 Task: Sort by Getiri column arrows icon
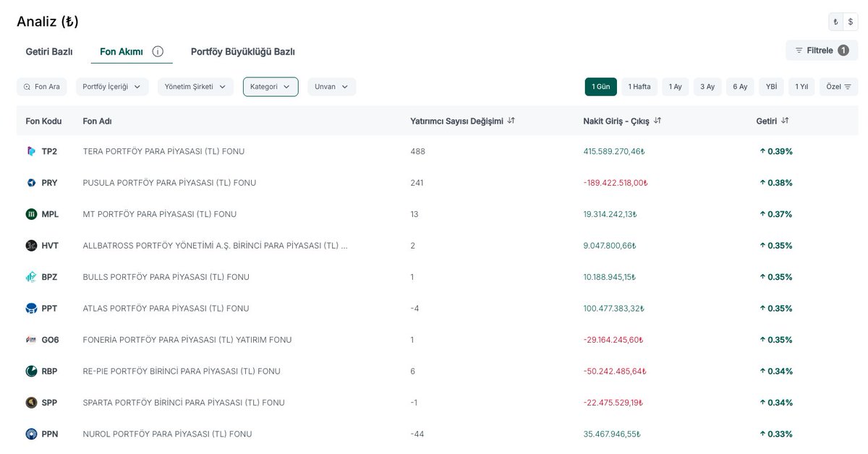click(785, 121)
